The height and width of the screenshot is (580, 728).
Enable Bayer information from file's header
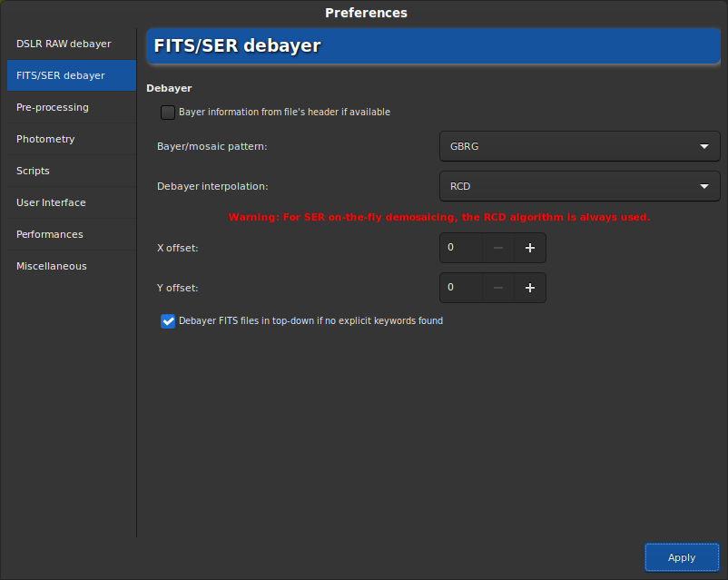168,113
